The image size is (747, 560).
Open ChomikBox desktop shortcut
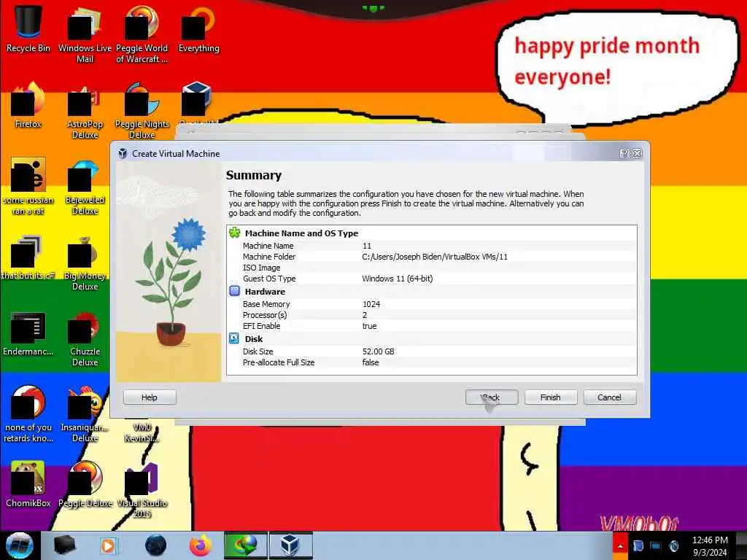pyautogui.click(x=28, y=484)
